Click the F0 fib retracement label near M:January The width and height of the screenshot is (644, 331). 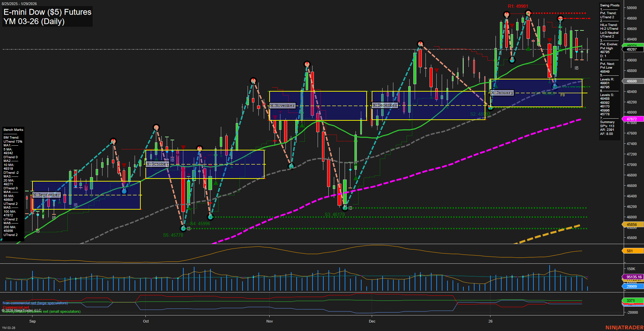pos(562,95)
